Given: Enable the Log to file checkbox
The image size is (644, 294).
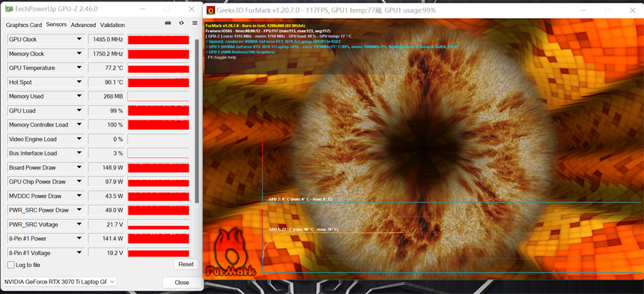Looking at the screenshot, I should [x=11, y=265].
